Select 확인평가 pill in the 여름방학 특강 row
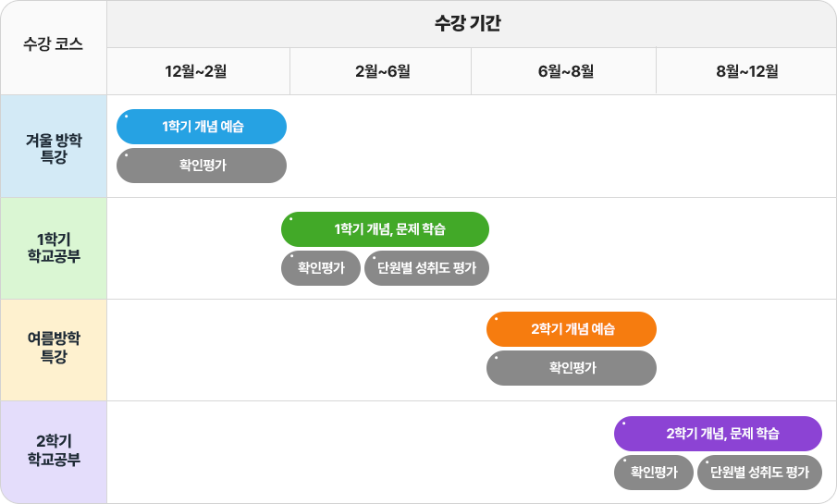The width and height of the screenshot is (837, 504). click(572, 368)
